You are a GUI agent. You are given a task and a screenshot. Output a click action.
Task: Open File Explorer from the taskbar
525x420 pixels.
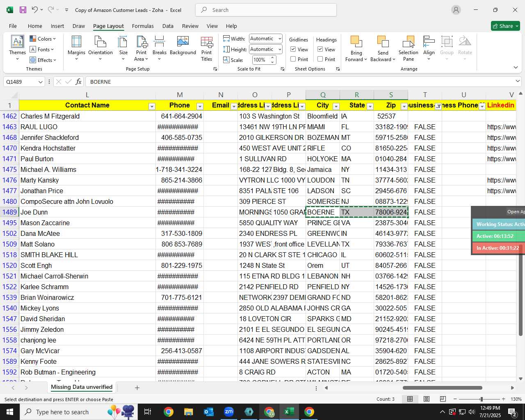pos(189,412)
